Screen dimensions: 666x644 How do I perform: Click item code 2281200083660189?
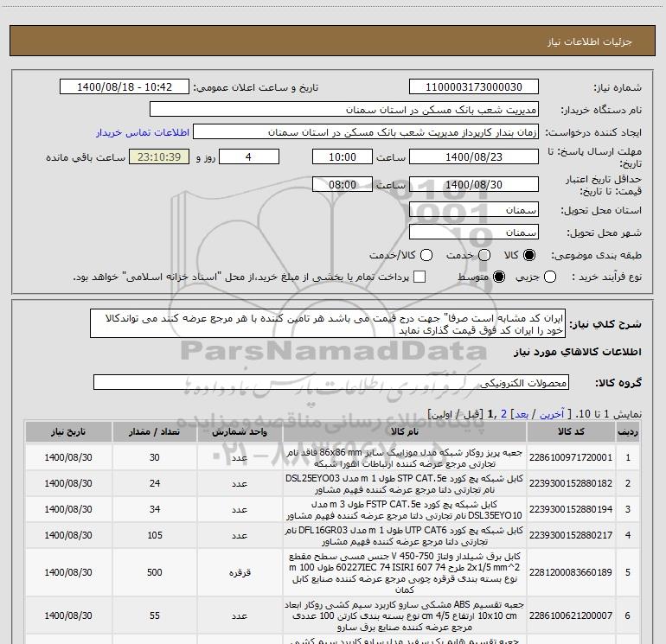[x=571, y=572]
